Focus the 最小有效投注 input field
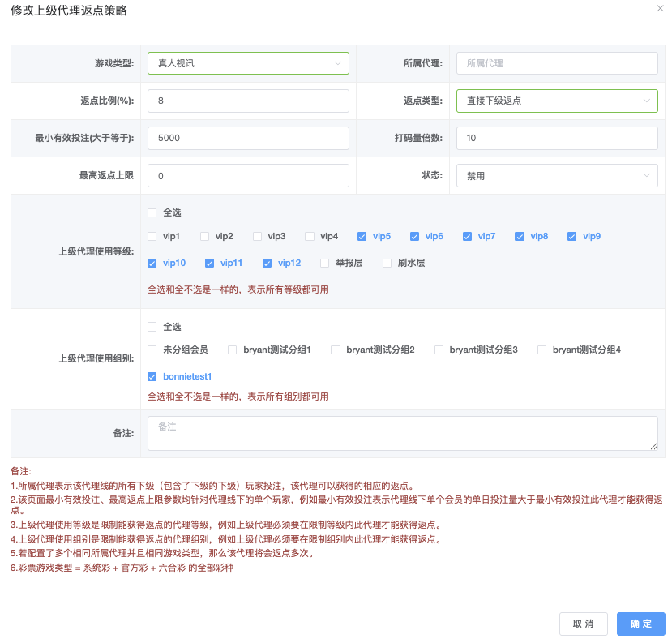The height and width of the screenshot is (639, 672). click(248, 138)
